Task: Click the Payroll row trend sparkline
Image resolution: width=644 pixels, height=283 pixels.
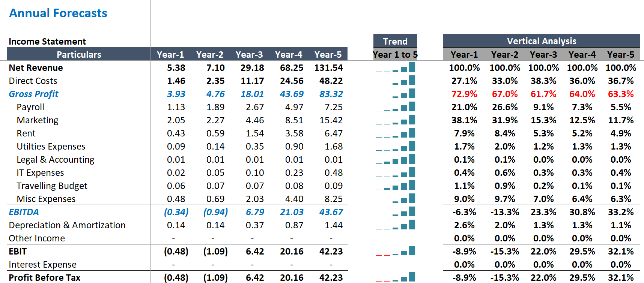Action: 395,107
